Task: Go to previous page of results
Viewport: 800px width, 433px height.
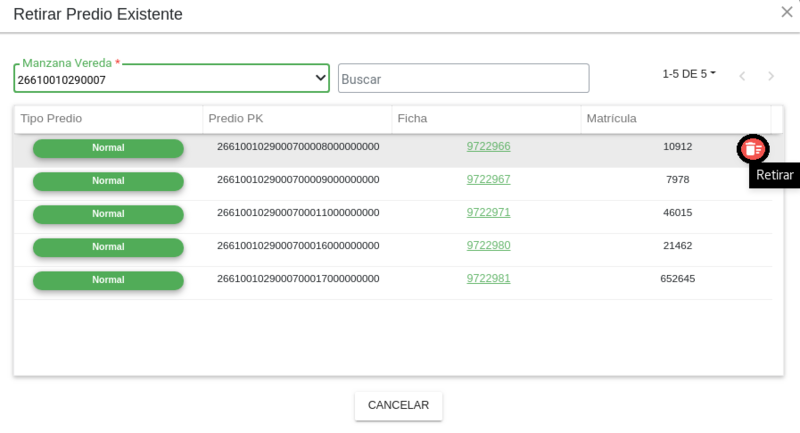Action: [742, 76]
